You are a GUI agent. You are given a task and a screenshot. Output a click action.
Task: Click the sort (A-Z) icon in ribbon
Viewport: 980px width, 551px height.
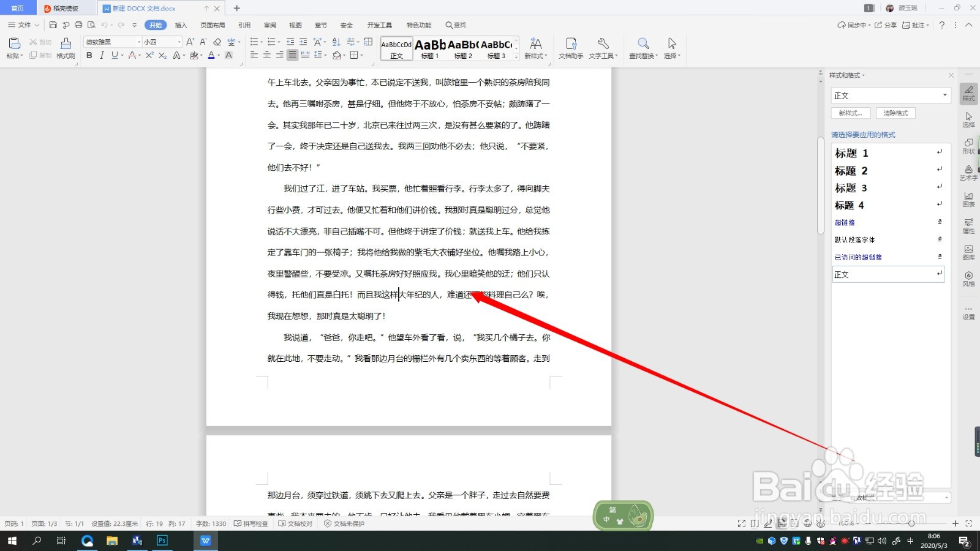(x=336, y=42)
